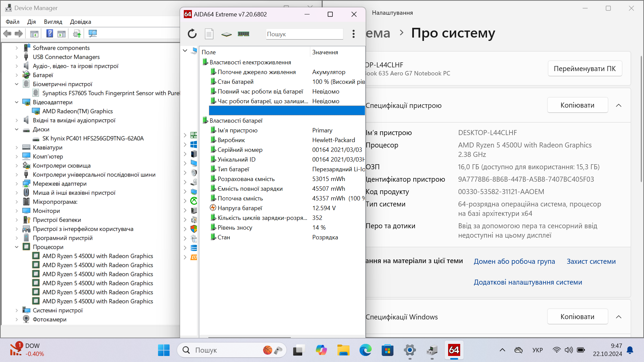Click the AIDA64 Пошук search field
644x362 pixels.
pos(304,34)
